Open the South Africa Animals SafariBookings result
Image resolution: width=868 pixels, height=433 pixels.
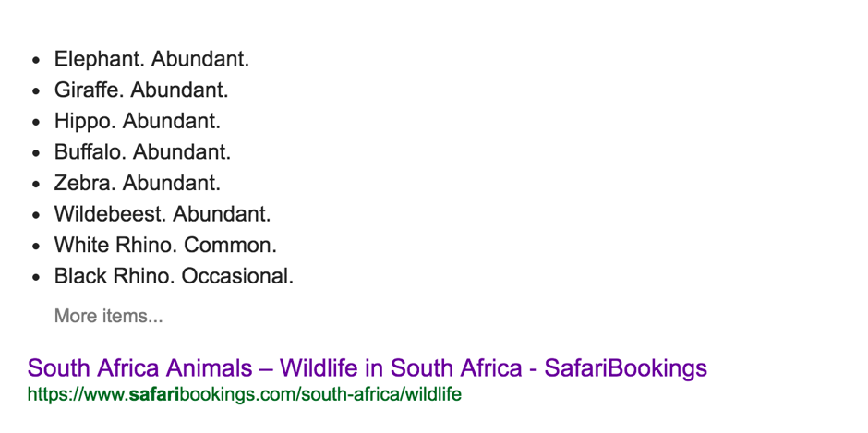pos(367,367)
